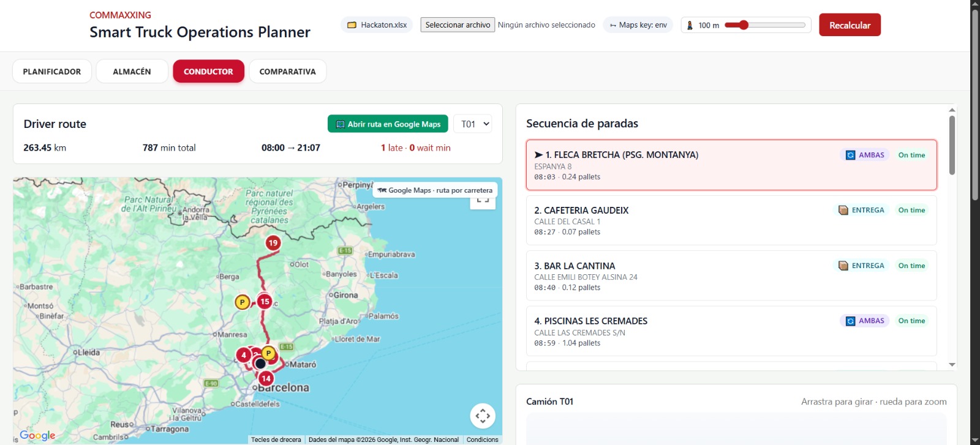
Task: Select map marker number 14 near Barcelona
Action: pyautogui.click(x=266, y=378)
